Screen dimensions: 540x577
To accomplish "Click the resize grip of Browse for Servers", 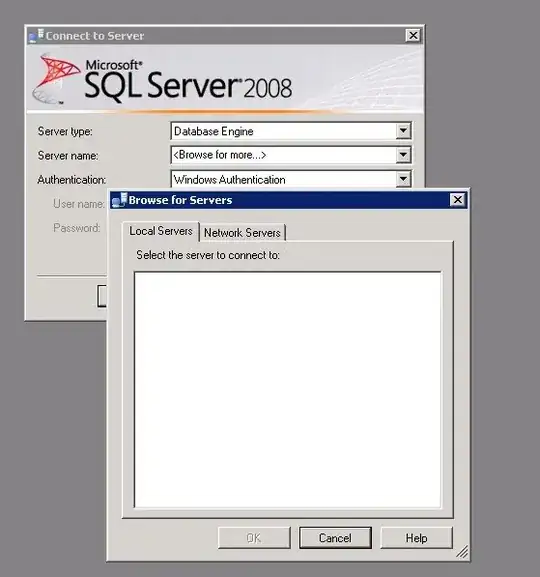I will pyautogui.click(x=462, y=552).
